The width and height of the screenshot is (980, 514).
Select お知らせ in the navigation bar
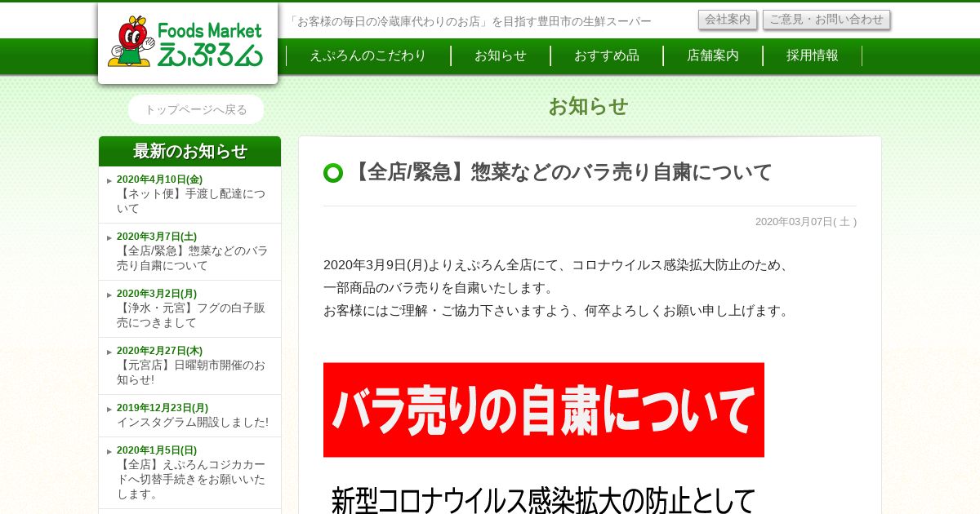tap(501, 55)
